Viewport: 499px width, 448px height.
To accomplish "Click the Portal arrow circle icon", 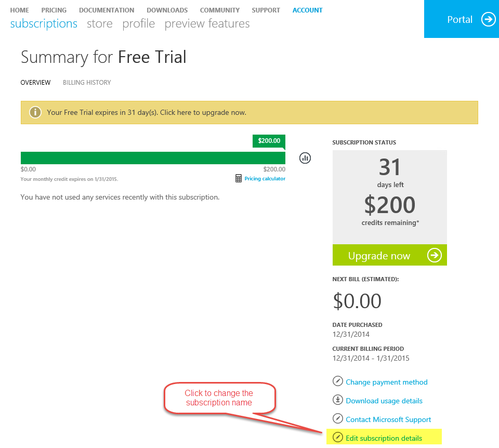I will click(488, 19).
